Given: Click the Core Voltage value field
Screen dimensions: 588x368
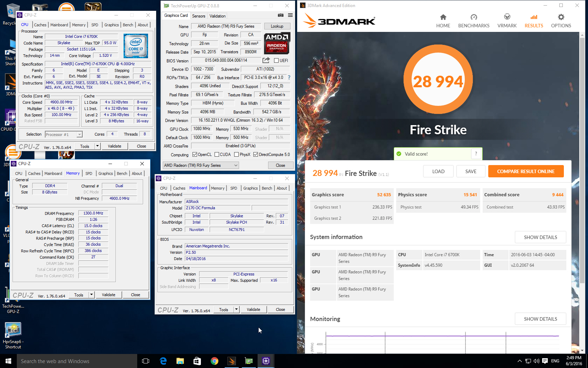Looking at the screenshot, I should coord(105,55).
